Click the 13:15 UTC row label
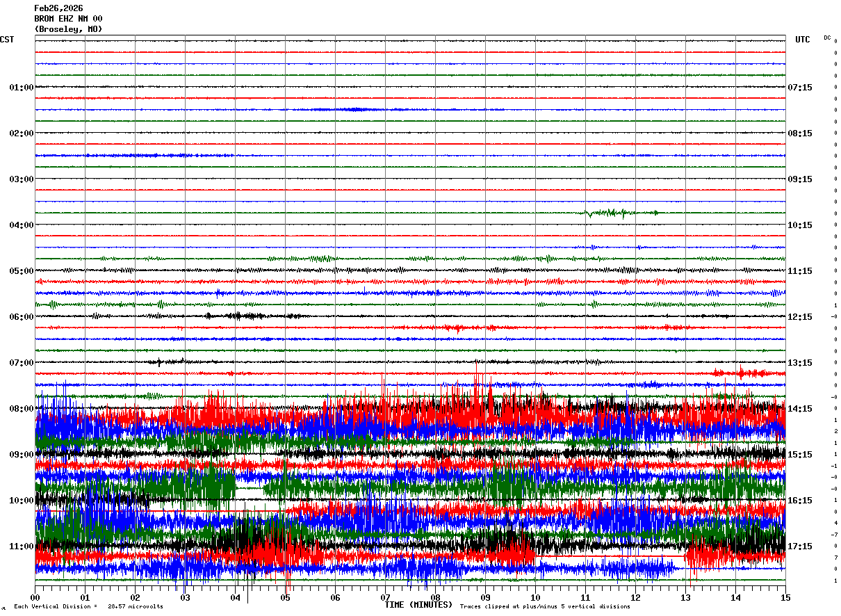The image size is (841, 616). tap(799, 363)
